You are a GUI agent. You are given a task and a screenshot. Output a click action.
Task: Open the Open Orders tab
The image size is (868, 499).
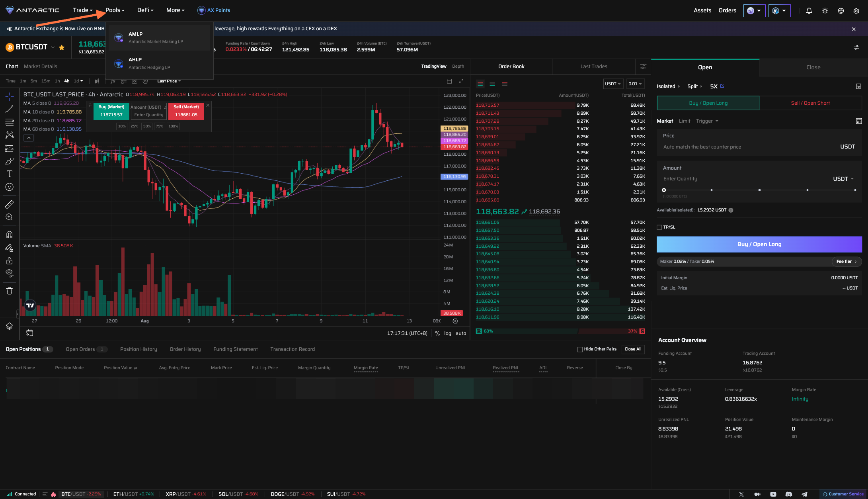click(86, 349)
